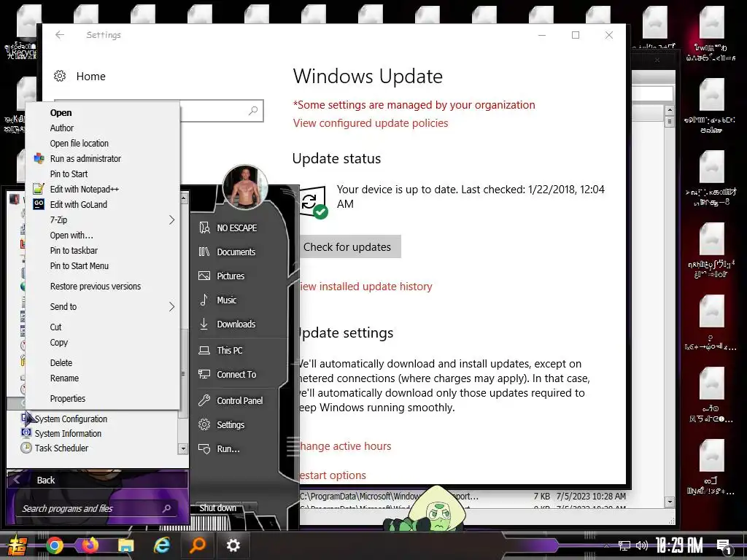Viewport: 747px width, 560px height.
Task: Choose Author in the context menu
Action: 102,128
